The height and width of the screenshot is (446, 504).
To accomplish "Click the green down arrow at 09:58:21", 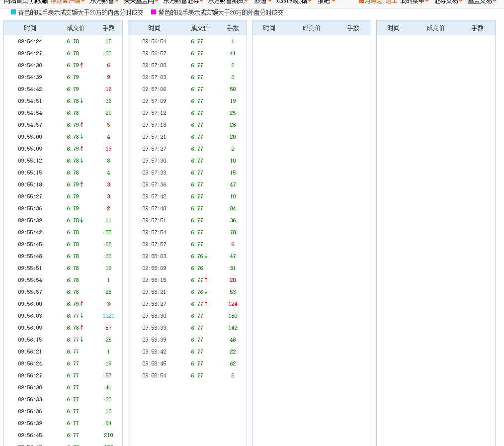I will [x=206, y=292].
